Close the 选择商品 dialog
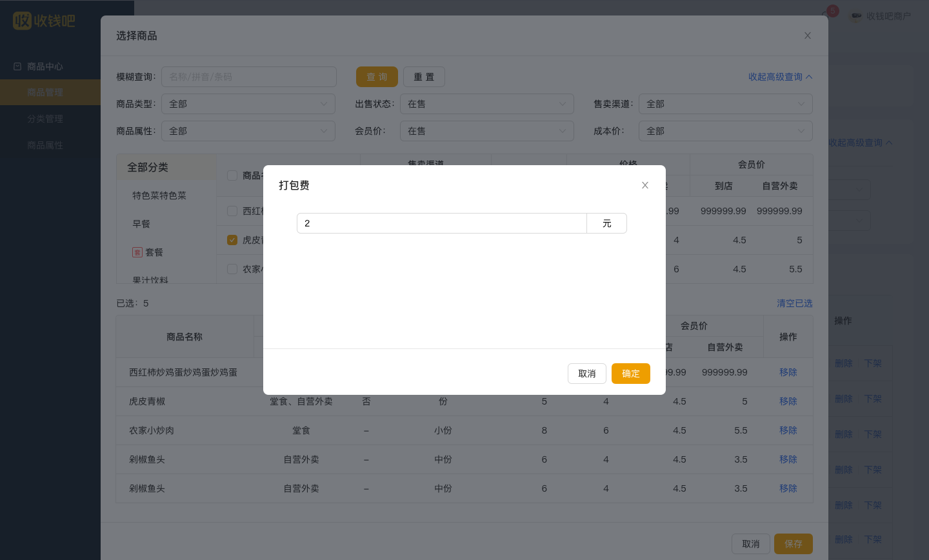 point(808,35)
